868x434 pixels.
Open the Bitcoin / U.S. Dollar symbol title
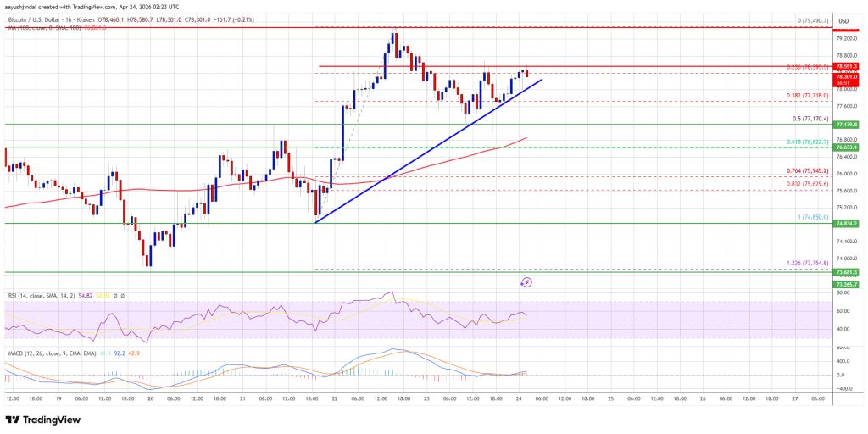[51, 7]
